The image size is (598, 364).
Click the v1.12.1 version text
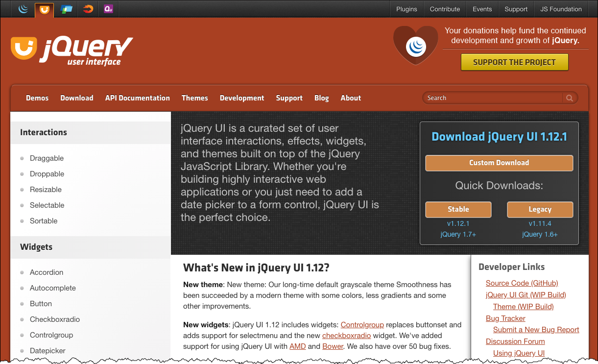[x=458, y=224]
